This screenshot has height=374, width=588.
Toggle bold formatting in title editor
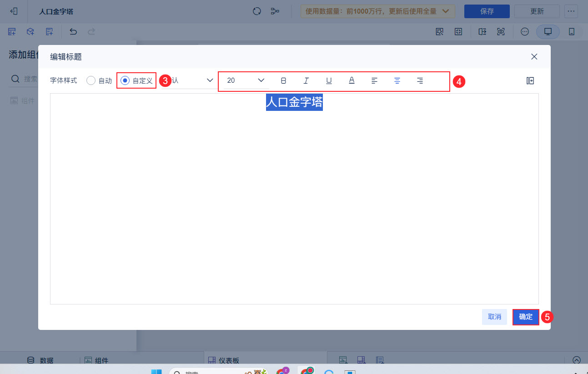284,80
